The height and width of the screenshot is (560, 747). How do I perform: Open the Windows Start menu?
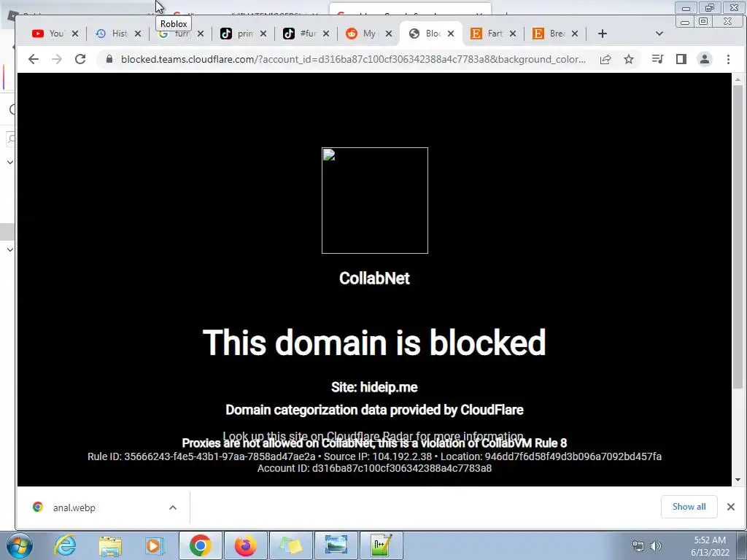click(x=20, y=545)
